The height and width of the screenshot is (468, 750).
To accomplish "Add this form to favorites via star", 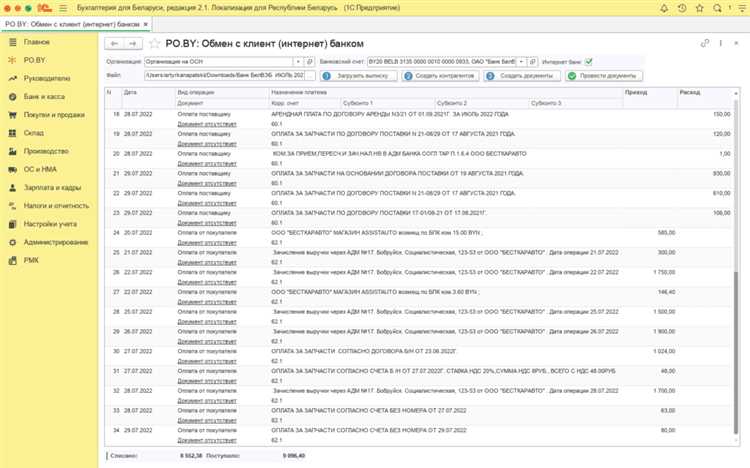I will coord(154,44).
